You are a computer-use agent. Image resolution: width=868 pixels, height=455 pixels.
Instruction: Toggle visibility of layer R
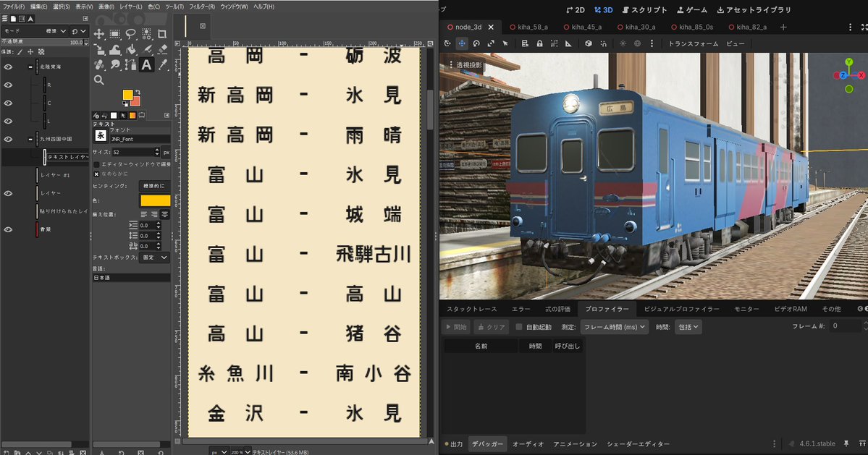point(8,85)
